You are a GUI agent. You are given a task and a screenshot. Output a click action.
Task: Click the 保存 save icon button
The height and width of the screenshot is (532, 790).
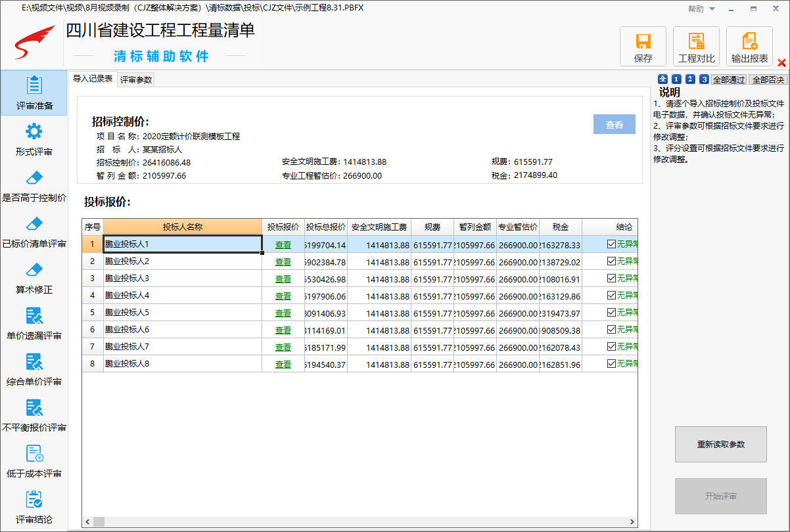point(643,47)
